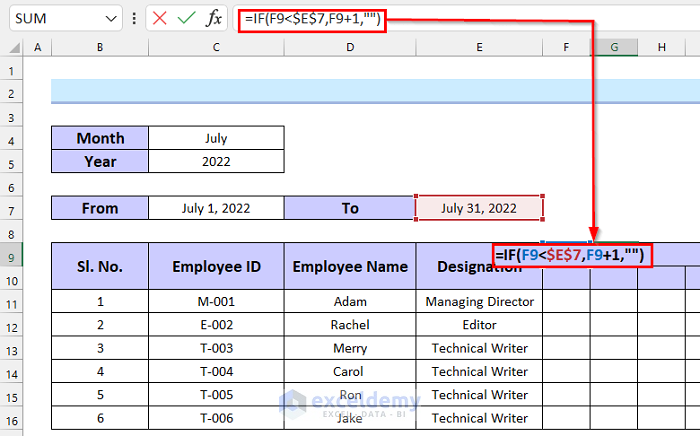The image size is (700, 436).
Task: Select the Sl. No. cell containing 6
Action: (100, 418)
